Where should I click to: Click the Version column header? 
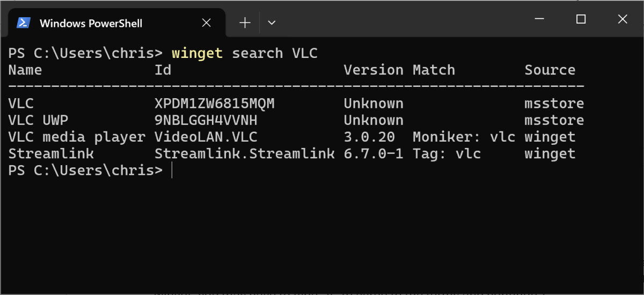pos(374,70)
